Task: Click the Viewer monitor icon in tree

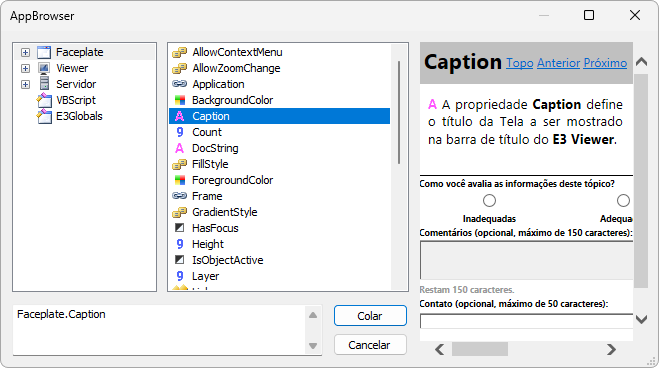Action: tap(44, 68)
